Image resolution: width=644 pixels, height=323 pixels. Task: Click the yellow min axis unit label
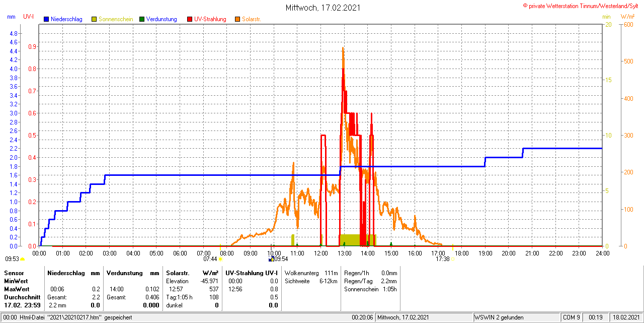pos(606,17)
